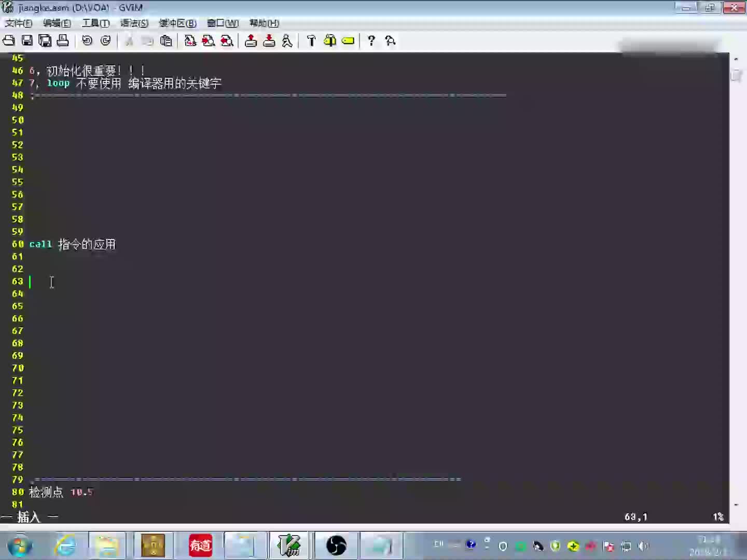Click the Undo toolbar icon
Screen dimensions: 747x560
coord(87,40)
